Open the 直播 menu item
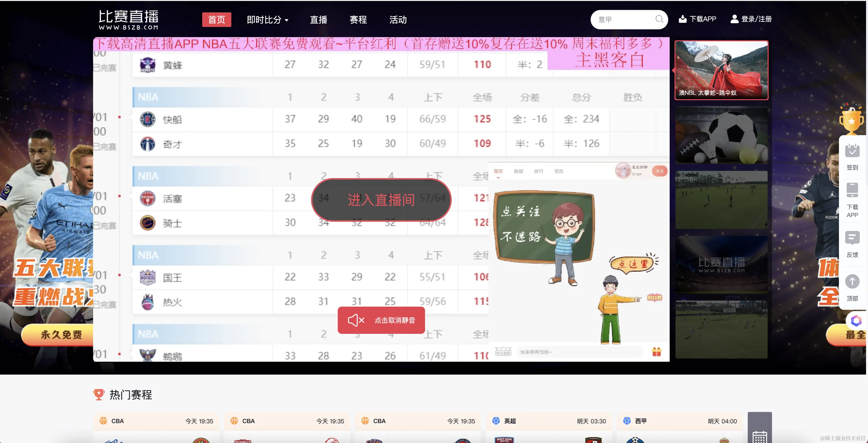 pos(318,20)
